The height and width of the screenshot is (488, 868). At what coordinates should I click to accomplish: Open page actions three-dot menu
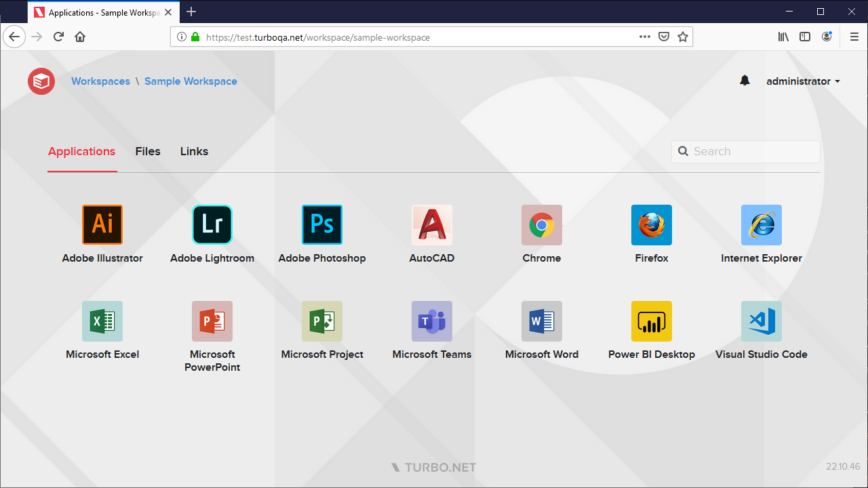click(645, 37)
